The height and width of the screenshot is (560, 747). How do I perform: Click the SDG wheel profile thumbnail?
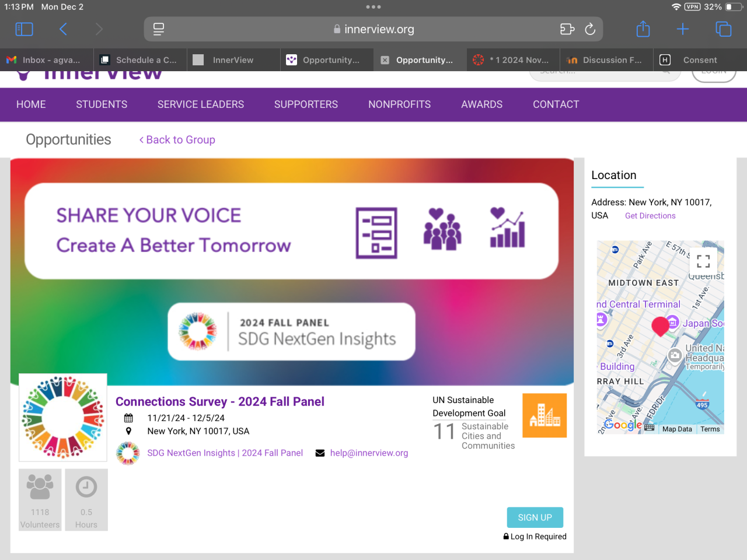coord(63,418)
